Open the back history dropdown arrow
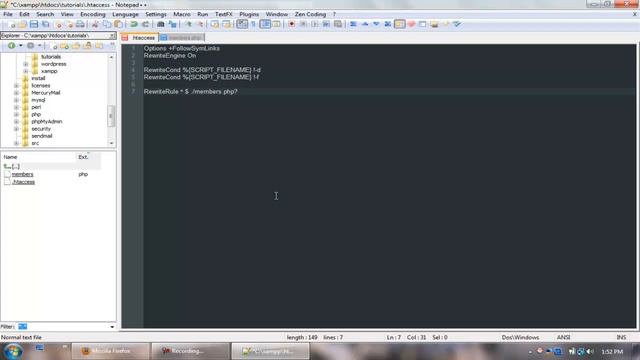Screen dimensions: 640x360 (20, 46)
